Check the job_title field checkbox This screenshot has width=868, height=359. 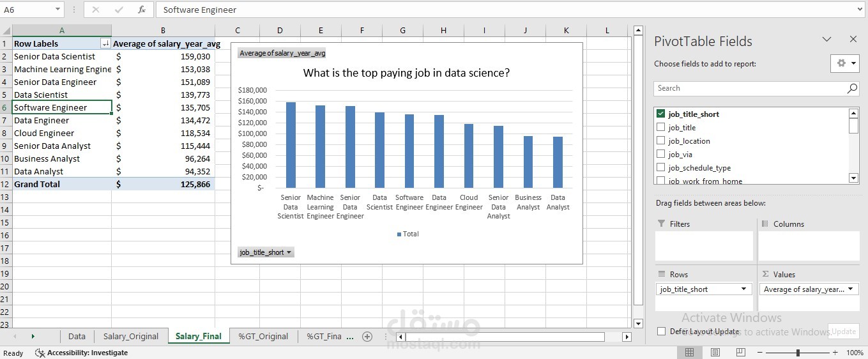point(660,127)
